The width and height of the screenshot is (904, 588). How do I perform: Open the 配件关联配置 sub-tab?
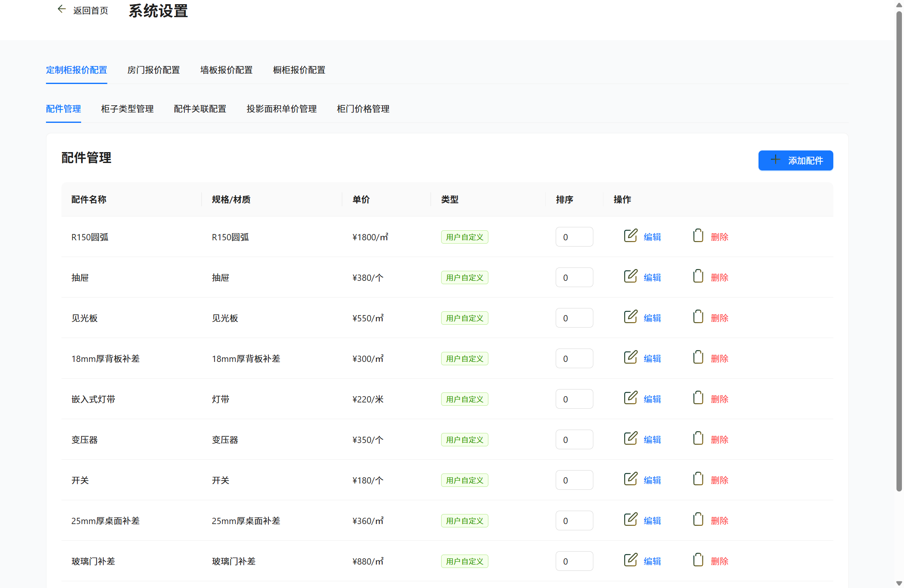200,109
